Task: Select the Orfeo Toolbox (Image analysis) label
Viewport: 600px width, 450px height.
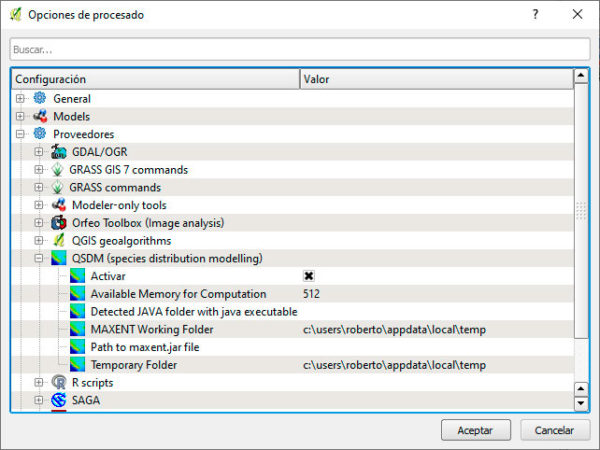Action: (x=148, y=223)
